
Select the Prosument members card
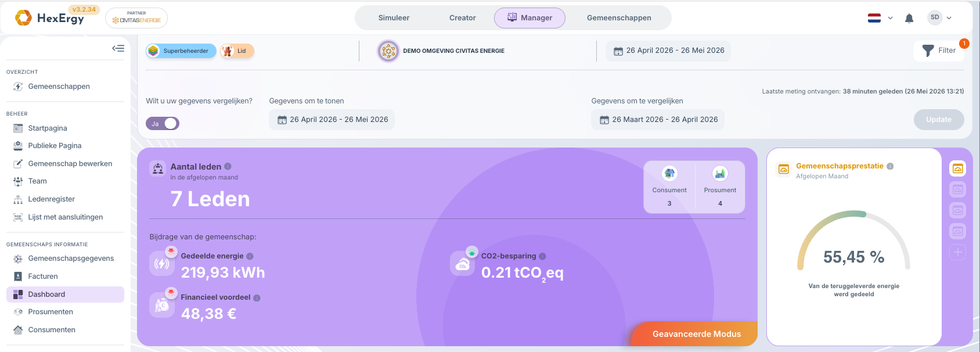pyautogui.click(x=720, y=187)
